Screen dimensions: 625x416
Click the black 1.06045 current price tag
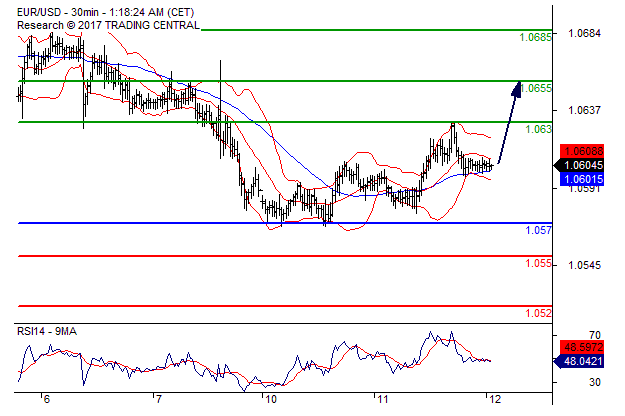coord(580,165)
